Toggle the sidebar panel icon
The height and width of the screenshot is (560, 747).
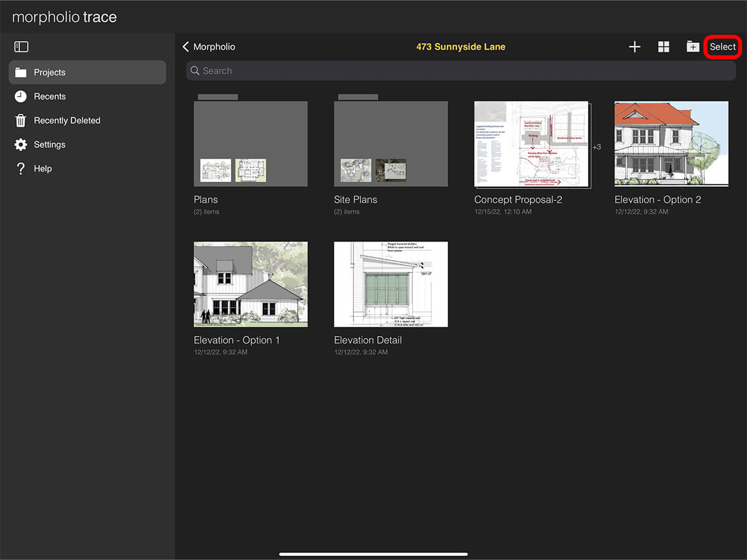point(21,47)
